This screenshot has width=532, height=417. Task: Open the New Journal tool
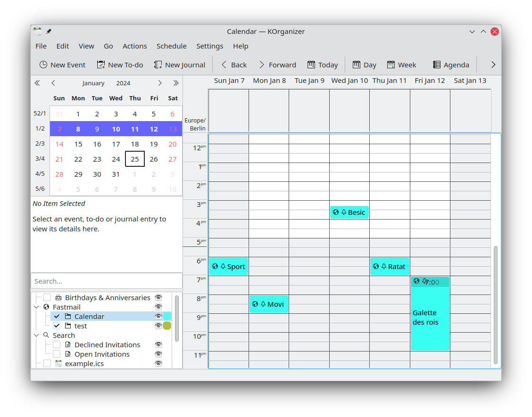click(x=179, y=65)
